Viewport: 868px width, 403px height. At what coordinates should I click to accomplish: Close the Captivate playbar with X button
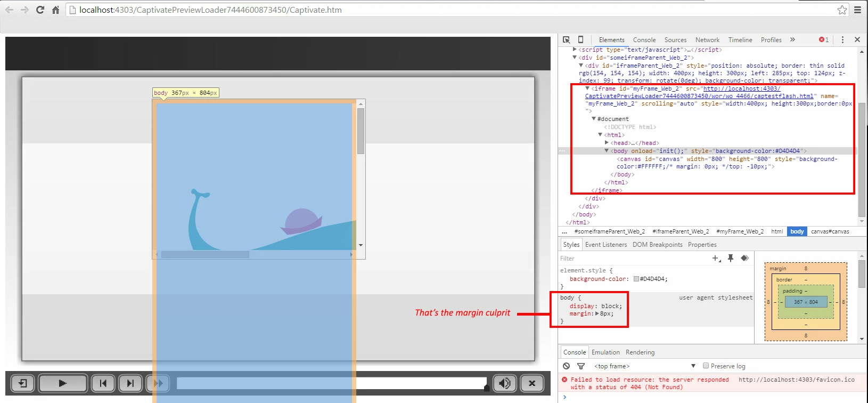(x=532, y=383)
